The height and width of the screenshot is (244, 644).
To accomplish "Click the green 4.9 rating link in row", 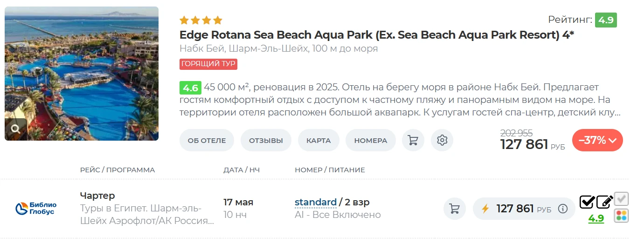I will (x=596, y=218).
